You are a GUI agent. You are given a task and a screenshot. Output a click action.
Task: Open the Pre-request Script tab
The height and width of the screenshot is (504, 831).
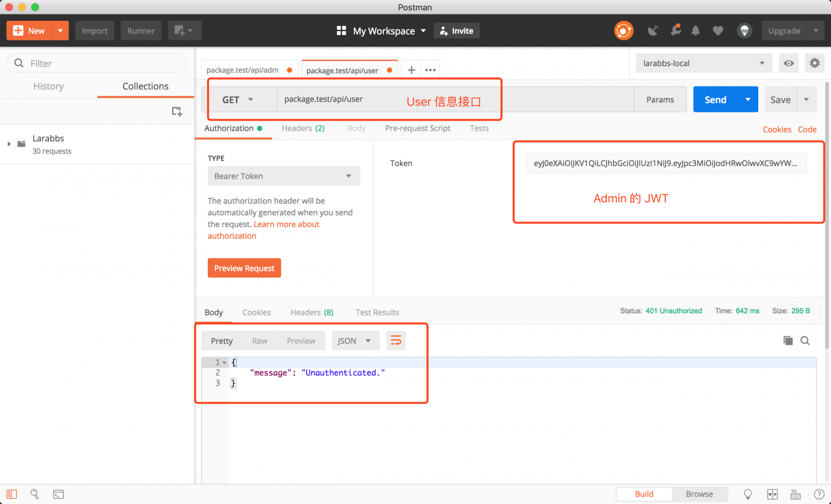pos(418,128)
